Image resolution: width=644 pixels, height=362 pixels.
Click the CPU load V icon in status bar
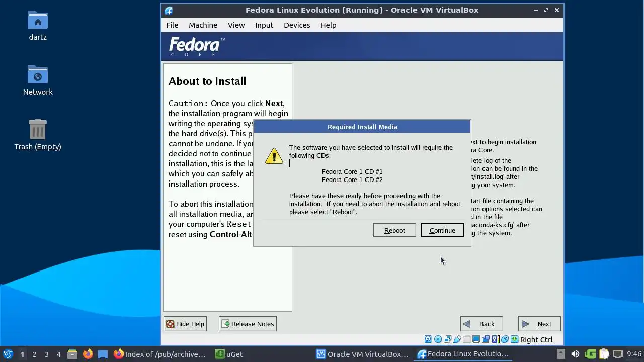tap(495, 339)
